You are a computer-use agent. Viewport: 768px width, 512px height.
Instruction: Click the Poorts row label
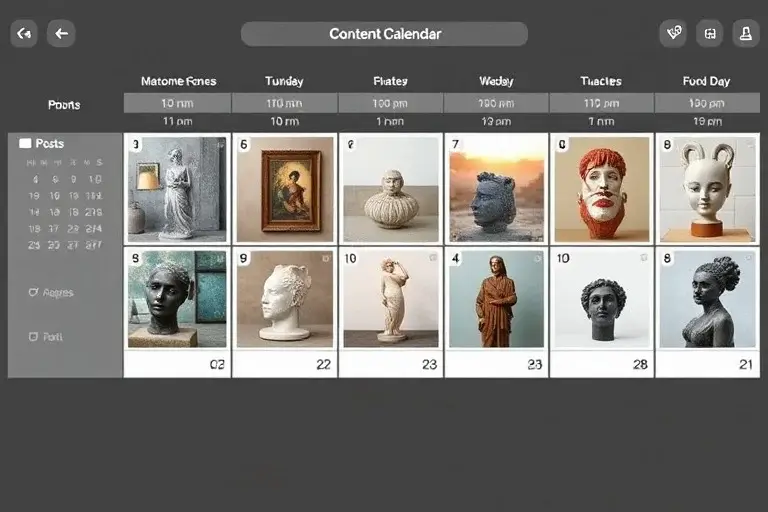(x=64, y=104)
